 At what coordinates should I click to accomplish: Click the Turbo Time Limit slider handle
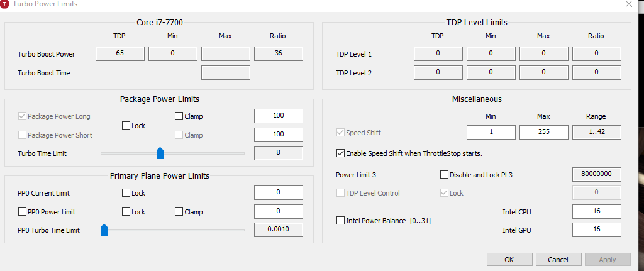160,153
